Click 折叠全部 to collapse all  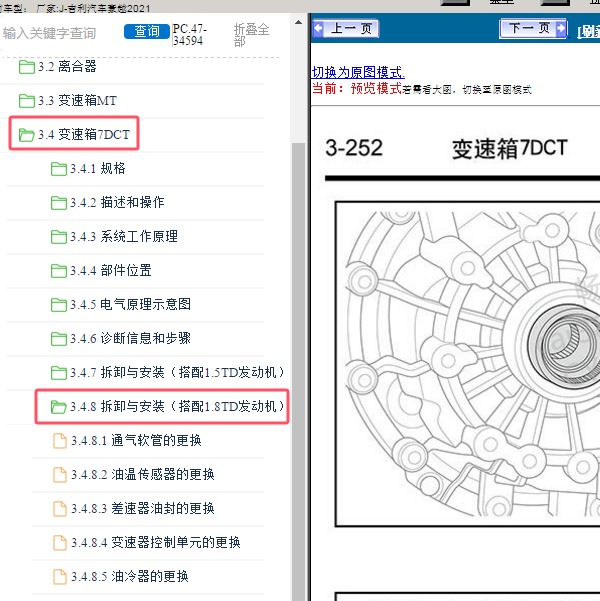coord(251,34)
